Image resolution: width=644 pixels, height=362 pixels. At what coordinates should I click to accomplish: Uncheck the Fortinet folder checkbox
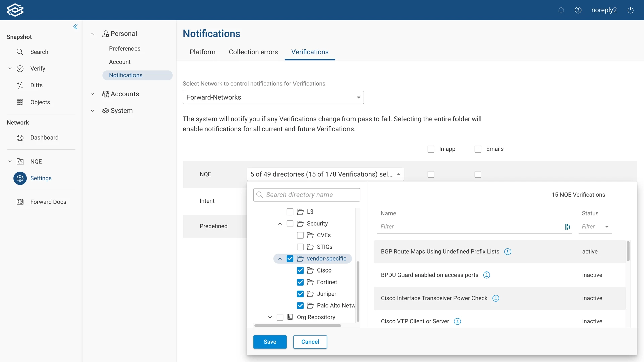point(300,282)
